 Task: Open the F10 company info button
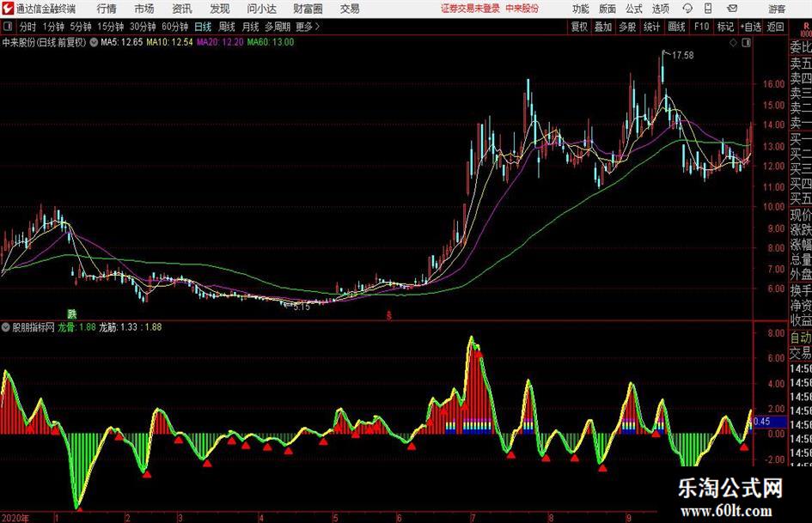tap(701, 27)
